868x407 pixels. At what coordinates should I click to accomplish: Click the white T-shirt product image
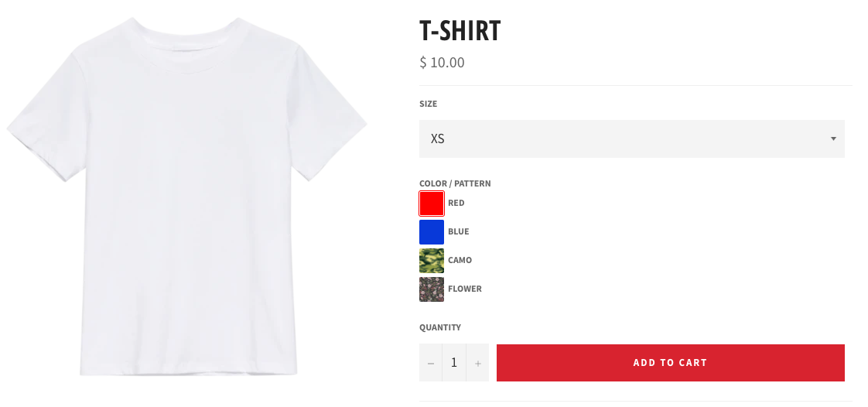[186, 197]
